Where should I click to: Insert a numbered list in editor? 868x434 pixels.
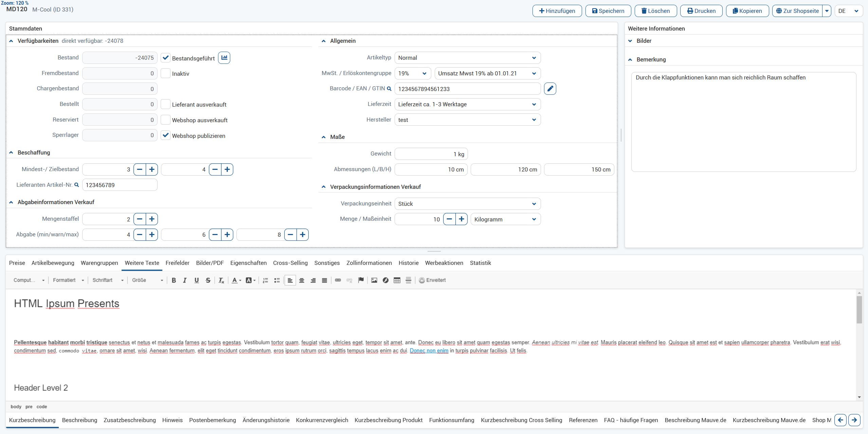[266, 280]
